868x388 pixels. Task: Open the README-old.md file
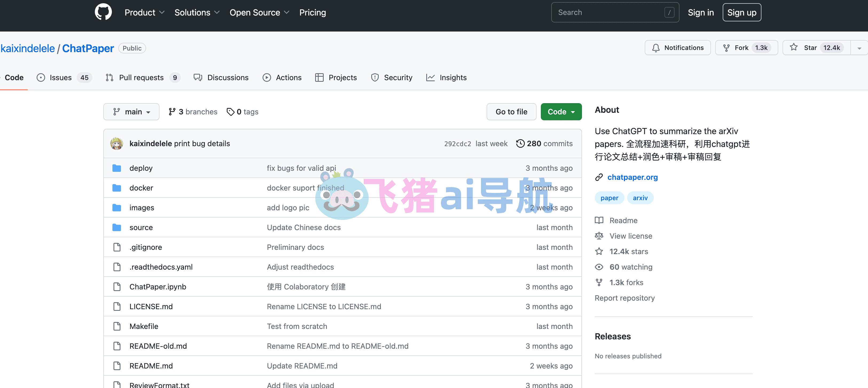pyautogui.click(x=158, y=346)
